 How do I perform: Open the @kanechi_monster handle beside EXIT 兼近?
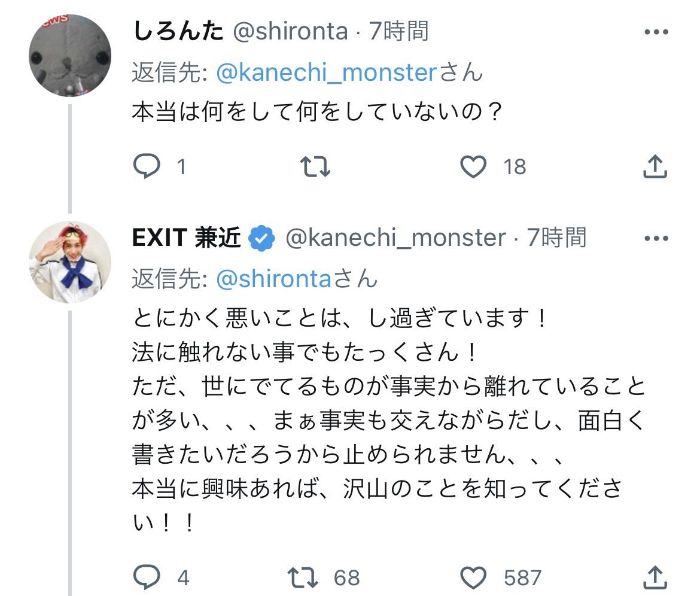click(x=395, y=238)
